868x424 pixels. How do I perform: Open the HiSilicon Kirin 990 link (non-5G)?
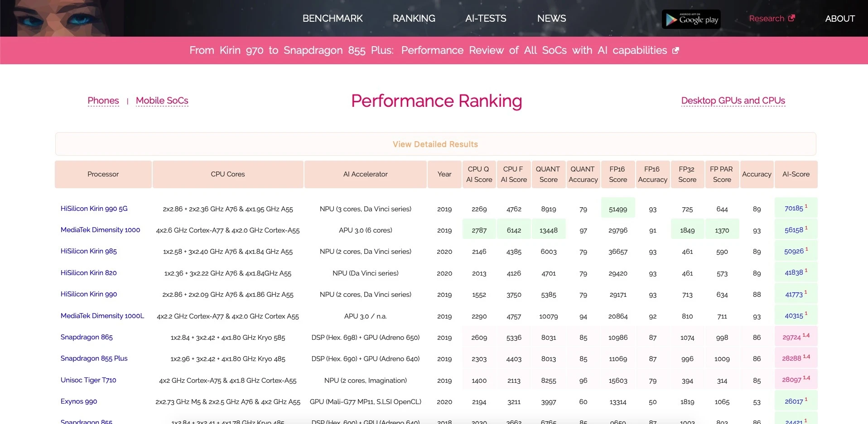89,294
